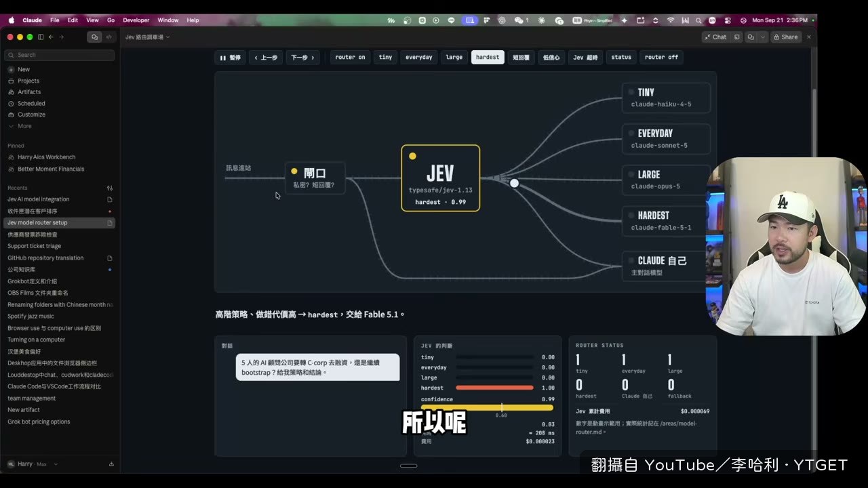Go back with the left arrow
Image resolution: width=868 pixels, height=488 pixels.
51,37
